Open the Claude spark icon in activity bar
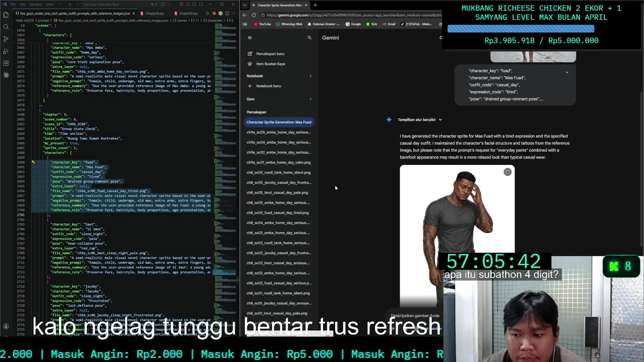644x362 pixels. 6,75
